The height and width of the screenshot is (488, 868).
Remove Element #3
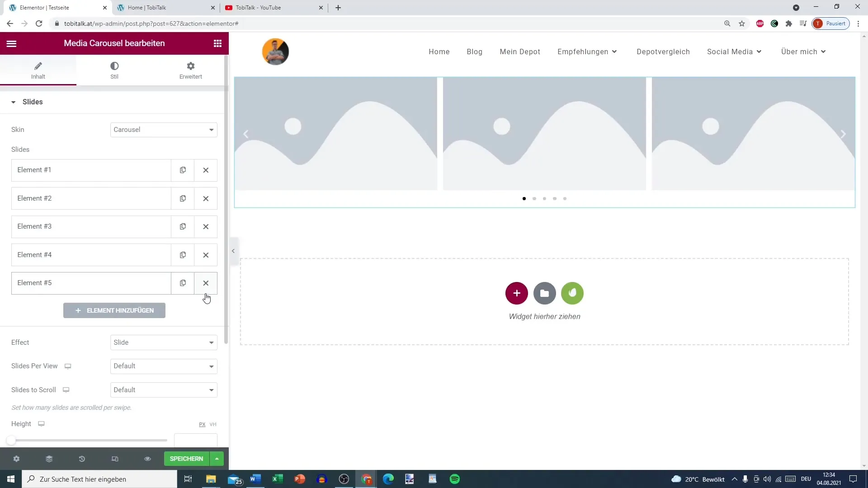tap(206, 226)
